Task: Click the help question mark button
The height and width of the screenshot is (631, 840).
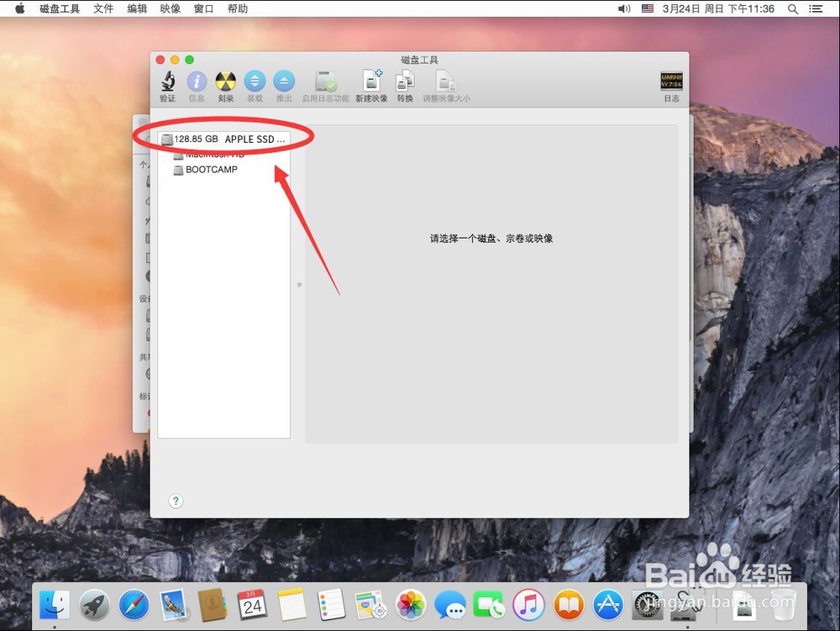Action: coord(176,501)
